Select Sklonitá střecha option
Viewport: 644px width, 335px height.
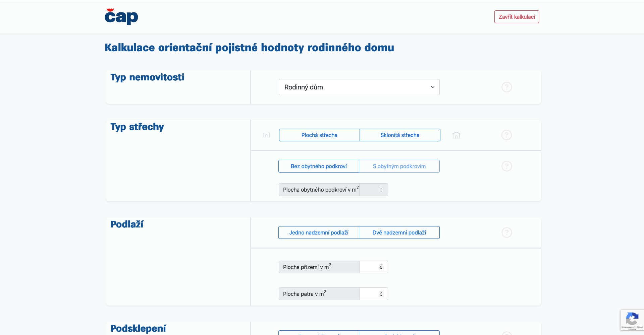400,135
